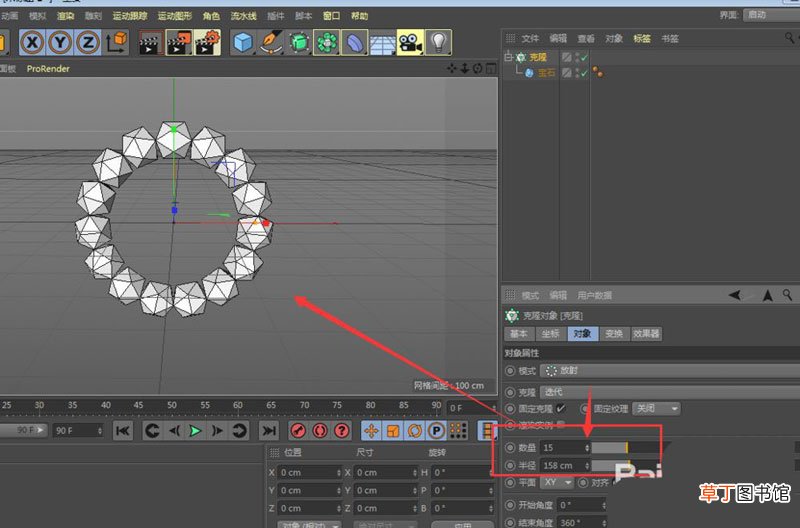Click the Camera object icon
The image size is (800, 528).
[x=410, y=43]
